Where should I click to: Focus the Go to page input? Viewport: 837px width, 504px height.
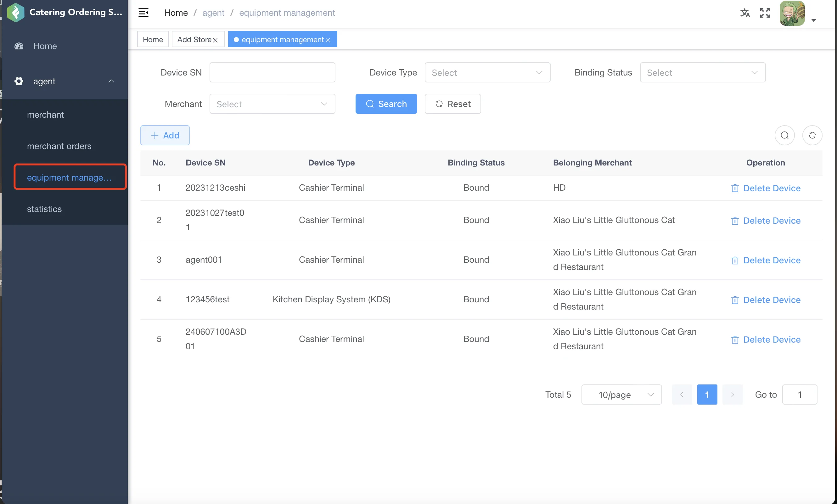(800, 395)
